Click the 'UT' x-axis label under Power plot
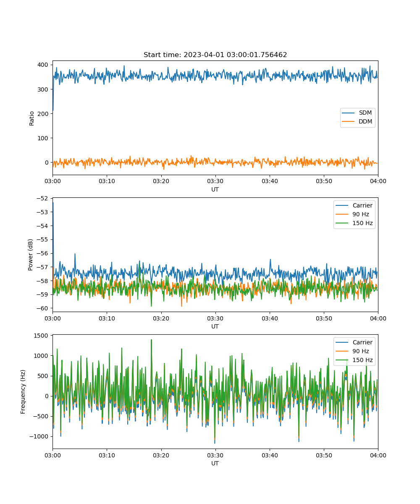 click(215, 326)
